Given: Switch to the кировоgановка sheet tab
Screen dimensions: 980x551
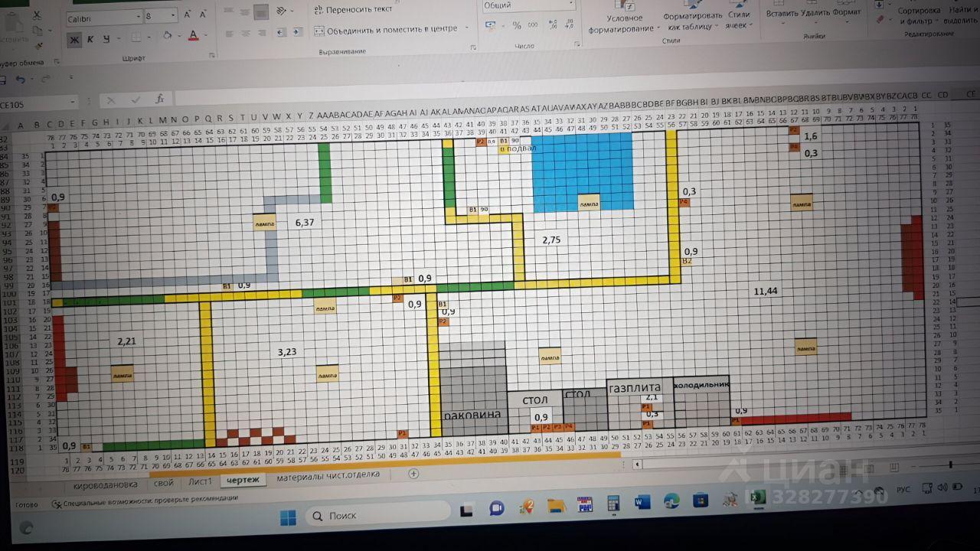Looking at the screenshot, I should click(106, 484).
